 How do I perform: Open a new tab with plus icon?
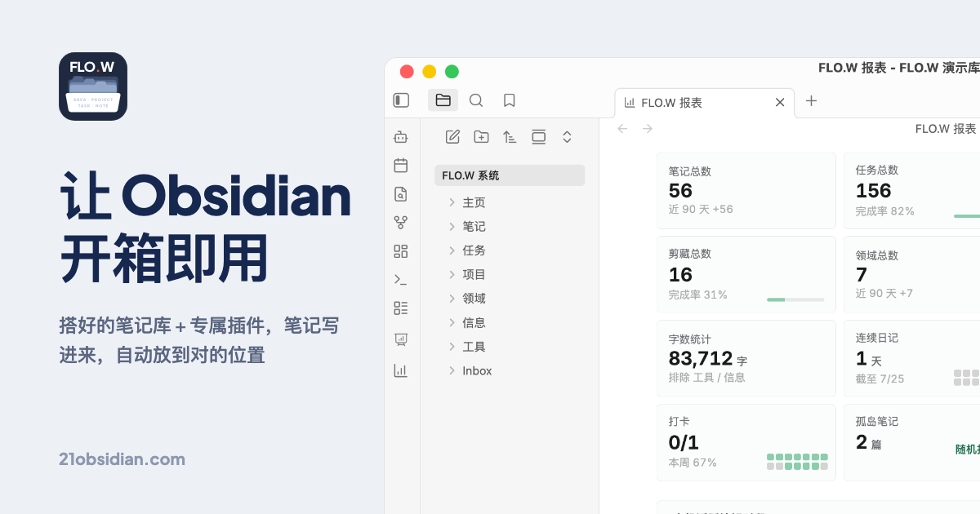[811, 101]
